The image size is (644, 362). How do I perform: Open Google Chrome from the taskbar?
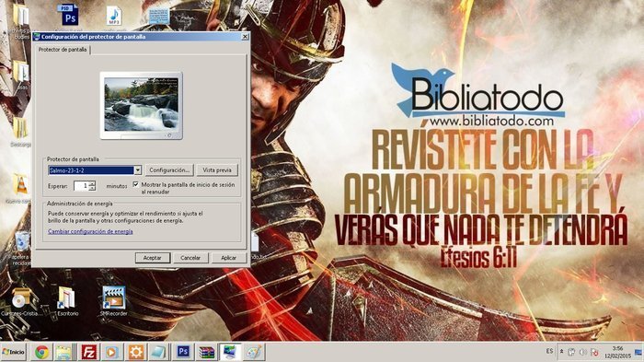41,352
